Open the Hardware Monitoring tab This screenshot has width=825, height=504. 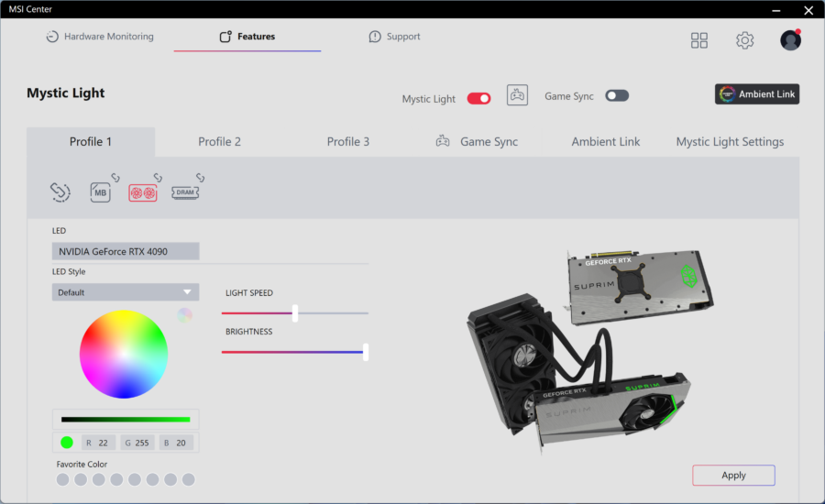[x=100, y=37]
